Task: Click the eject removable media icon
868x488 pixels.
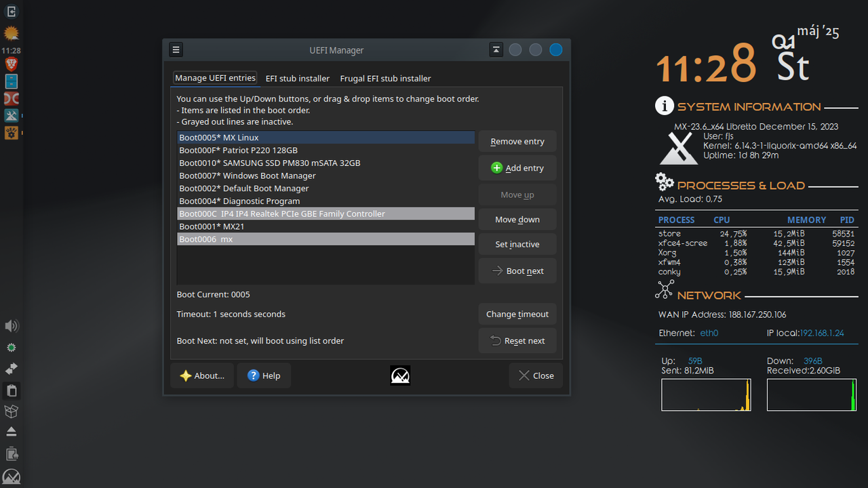Action: 11,432
